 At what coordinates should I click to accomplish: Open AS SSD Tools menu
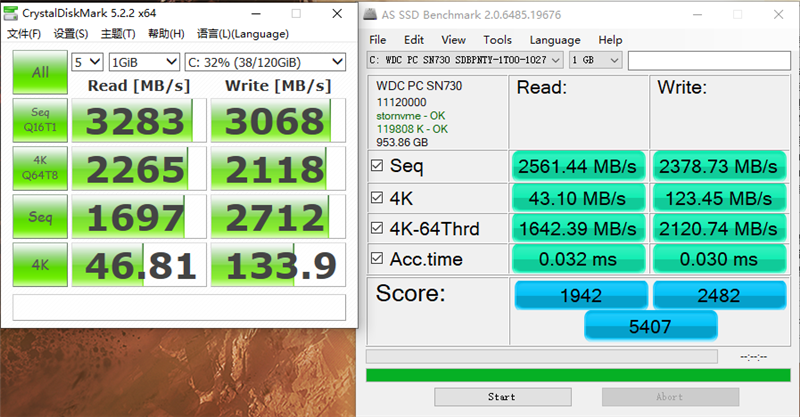(x=497, y=40)
